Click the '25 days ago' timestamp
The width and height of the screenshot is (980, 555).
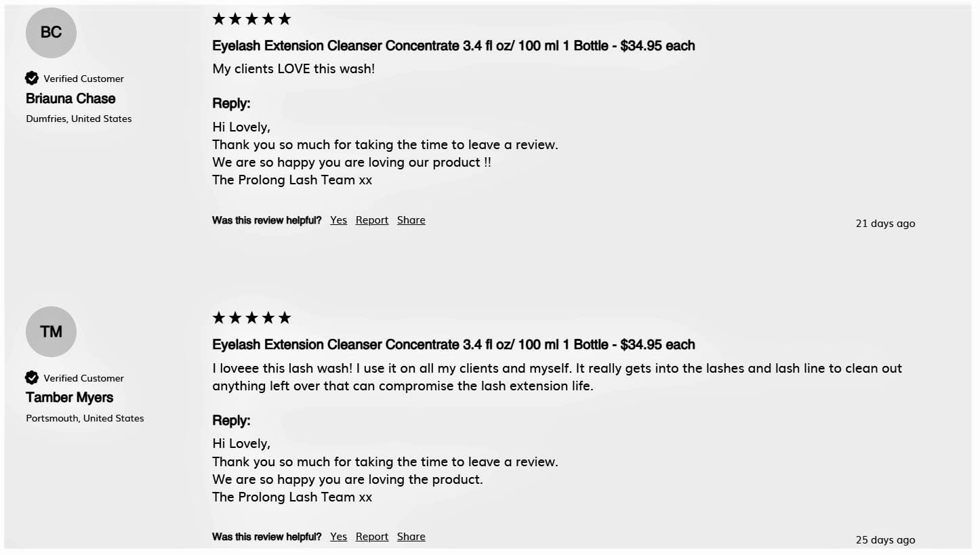pyautogui.click(x=885, y=540)
